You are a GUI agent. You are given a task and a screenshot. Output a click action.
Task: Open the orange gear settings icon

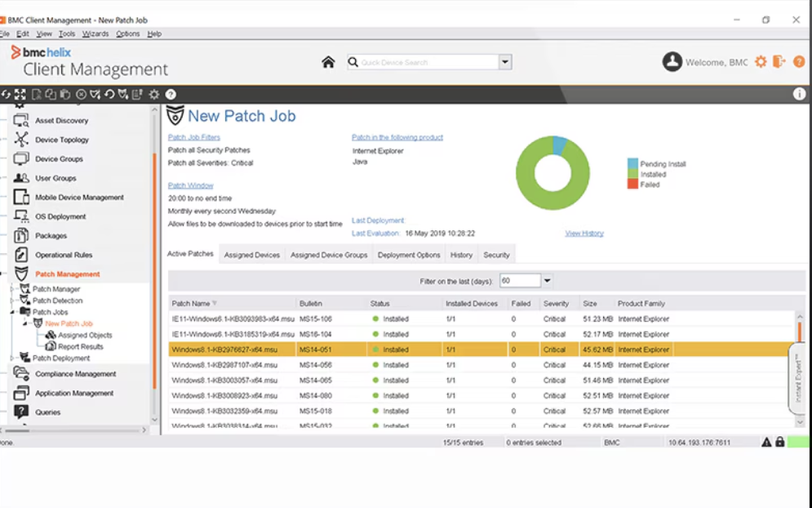(761, 62)
